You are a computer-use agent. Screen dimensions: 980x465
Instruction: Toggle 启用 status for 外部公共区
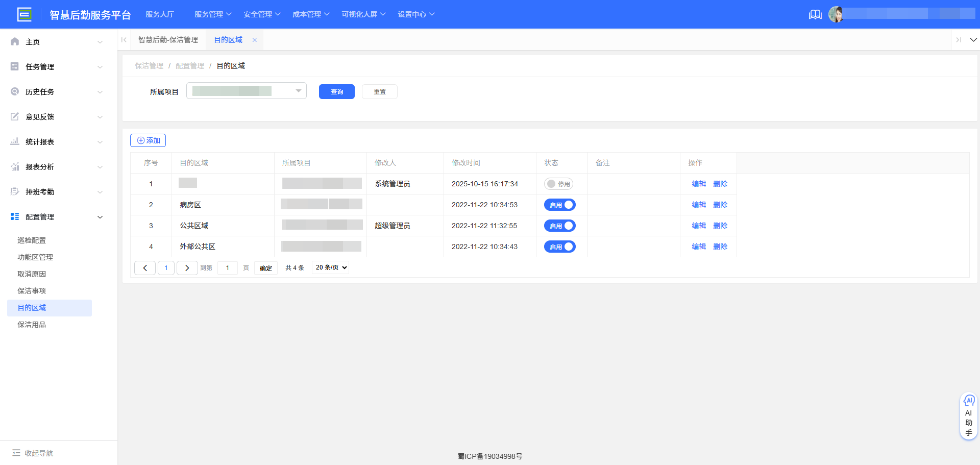[x=559, y=247]
